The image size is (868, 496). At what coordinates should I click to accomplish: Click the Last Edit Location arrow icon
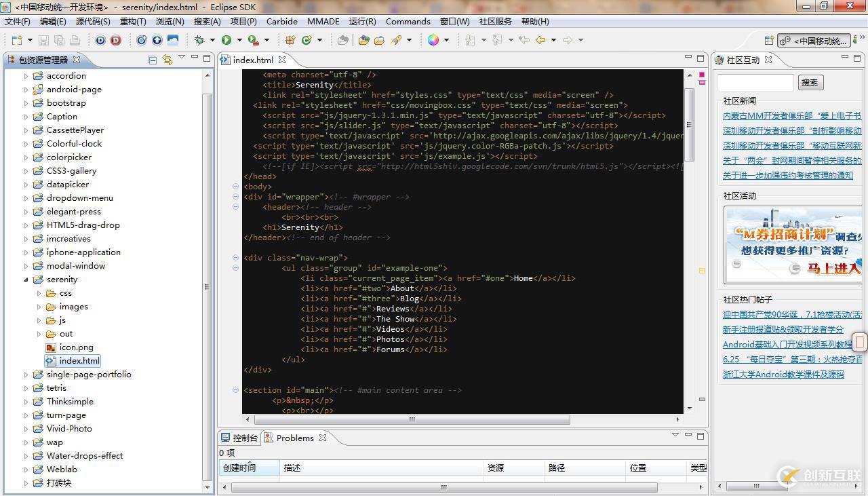(524, 40)
